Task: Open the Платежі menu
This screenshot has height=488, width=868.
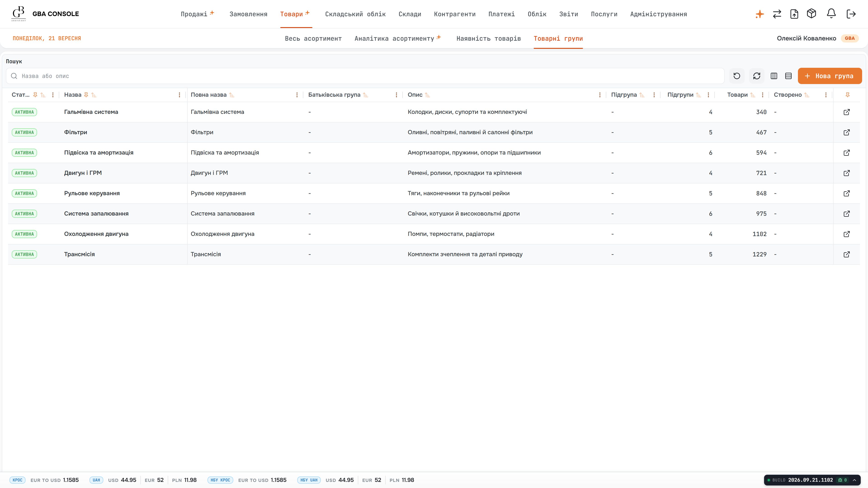Action: point(501,14)
